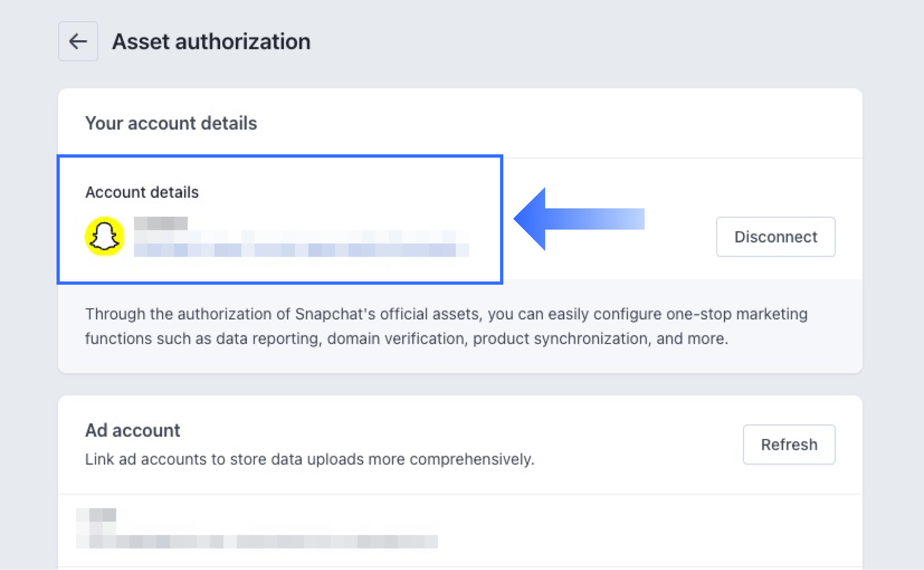Click "and more." at the description's end
924x570 pixels.
[692, 339]
